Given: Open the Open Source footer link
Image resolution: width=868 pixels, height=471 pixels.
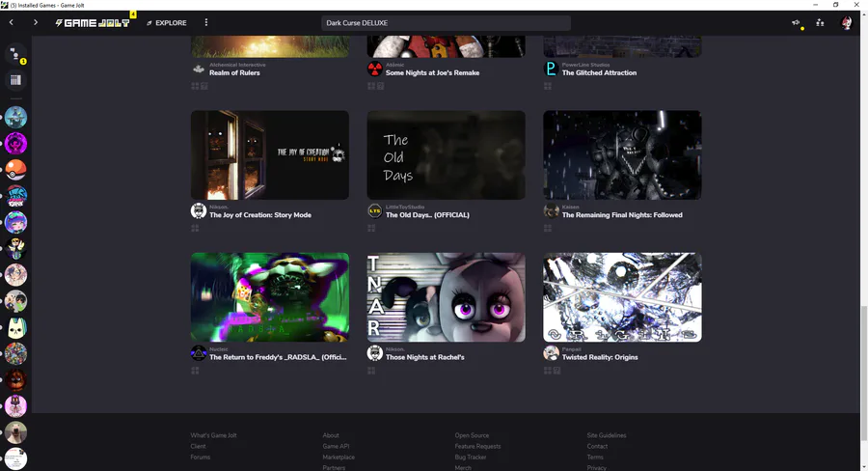Looking at the screenshot, I should click(x=473, y=435).
